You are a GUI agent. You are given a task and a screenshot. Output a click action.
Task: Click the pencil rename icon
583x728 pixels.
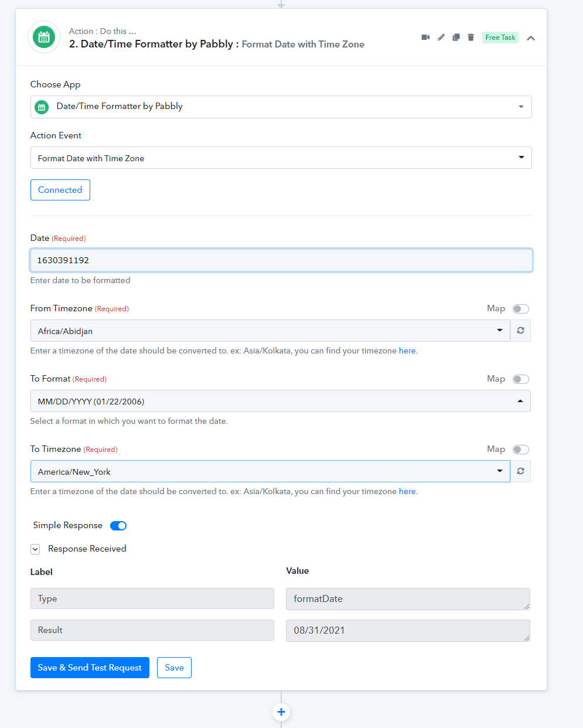(x=441, y=38)
